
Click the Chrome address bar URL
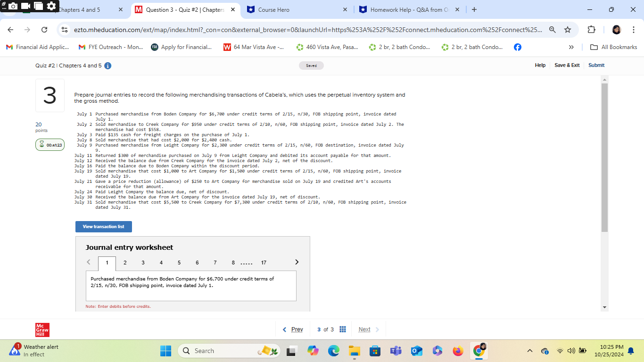tap(308, 30)
